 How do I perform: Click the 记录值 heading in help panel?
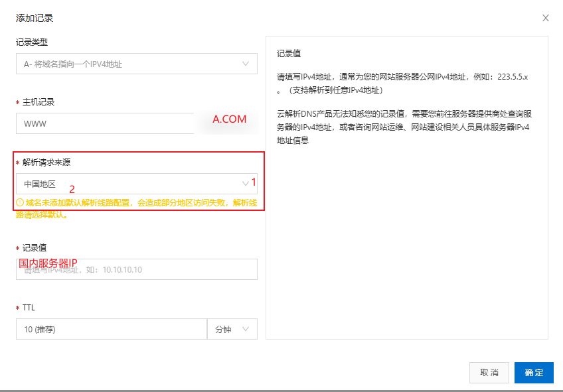(x=289, y=53)
